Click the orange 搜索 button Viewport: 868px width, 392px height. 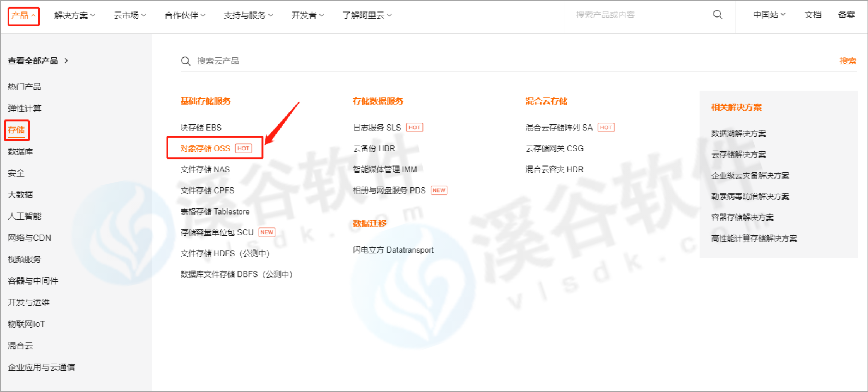coord(847,61)
